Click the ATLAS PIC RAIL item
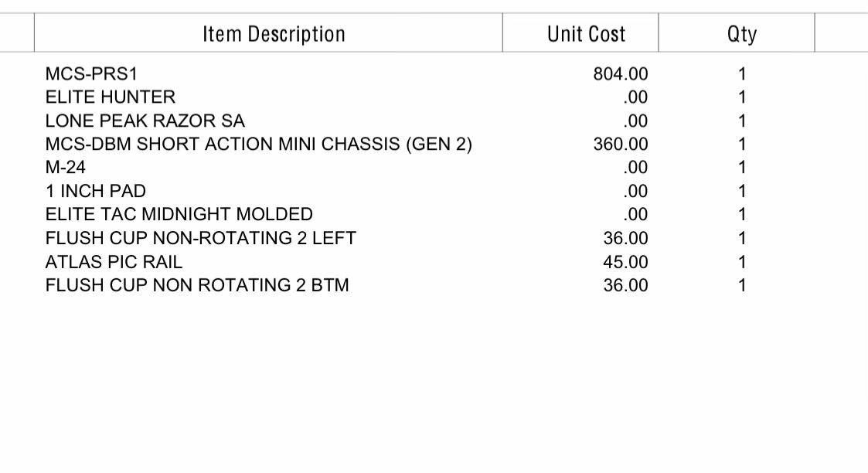The width and height of the screenshot is (868, 473). [x=114, y=262]
